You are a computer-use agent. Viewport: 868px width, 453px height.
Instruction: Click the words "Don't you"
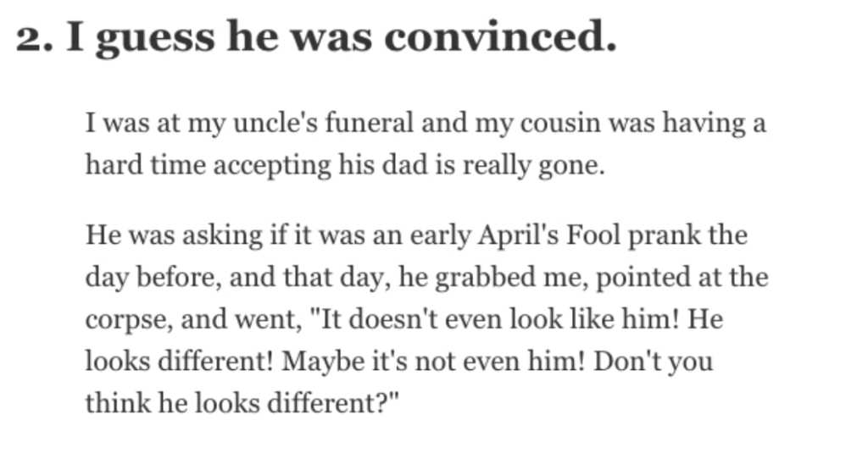click(654, 362)
